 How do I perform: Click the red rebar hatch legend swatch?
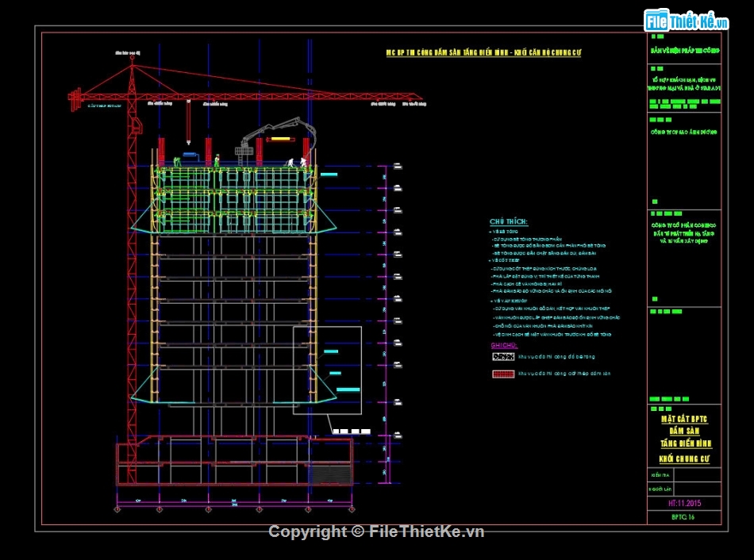503,374
